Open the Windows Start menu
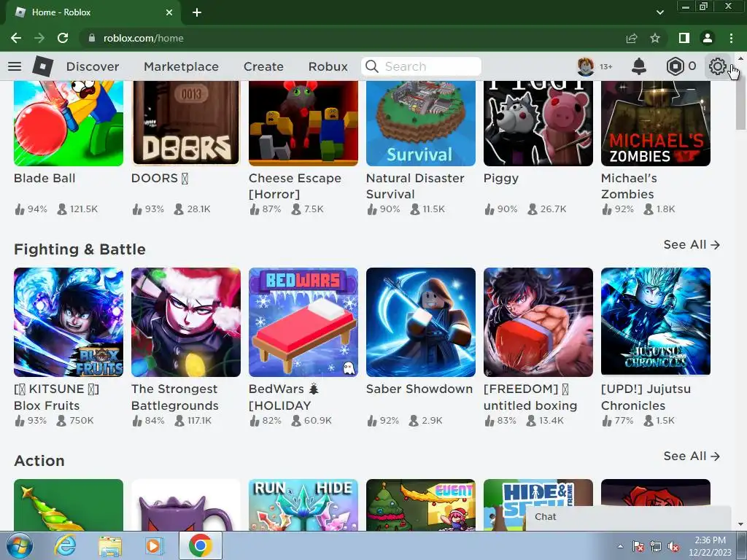 [20, 545]
